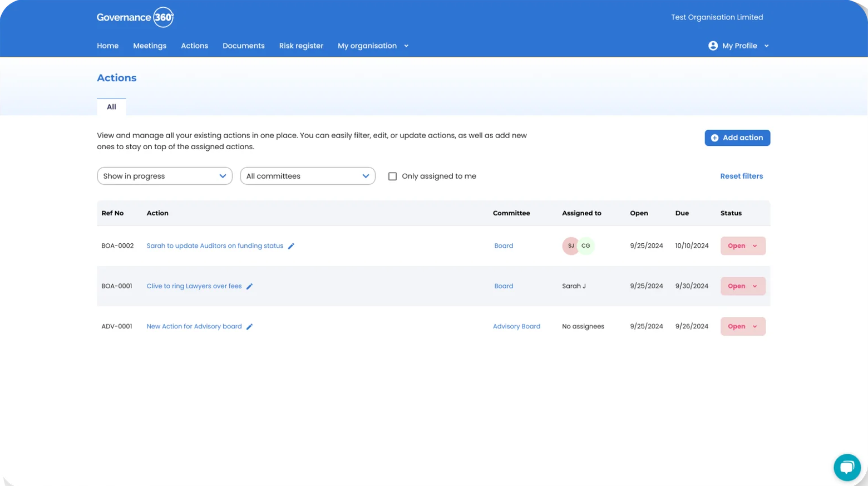
Task: Open the chat support widget
Action: (847, 467)
